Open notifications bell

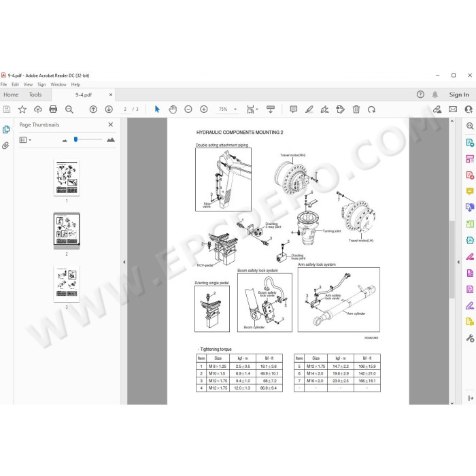[435, 95]
